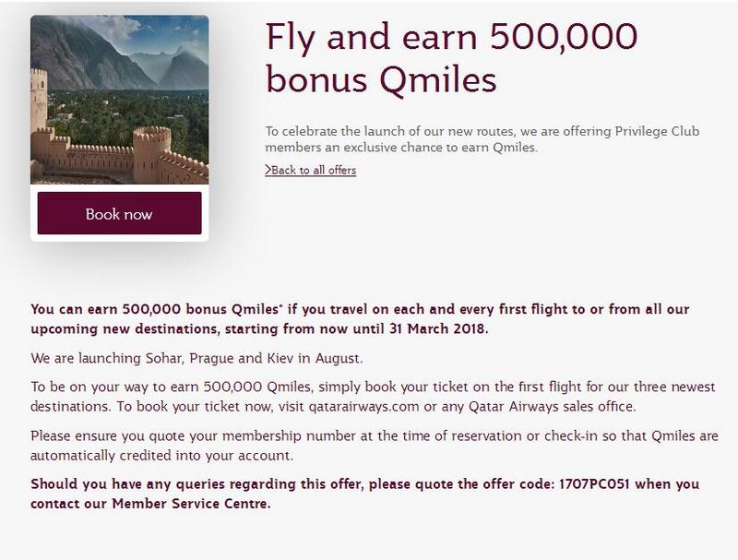Click the qatarairways.com text
Screen dimensions: 738x560
(x=363, y=406)
